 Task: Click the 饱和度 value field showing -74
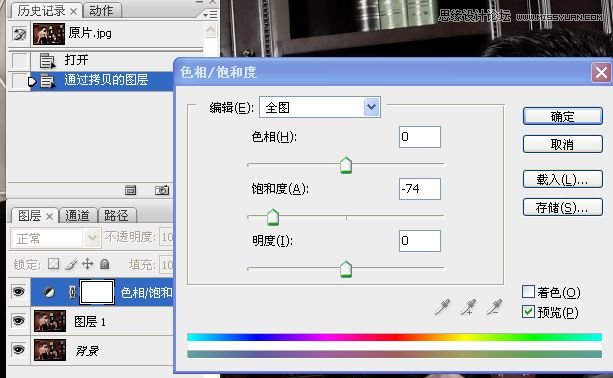click(419, 189)
